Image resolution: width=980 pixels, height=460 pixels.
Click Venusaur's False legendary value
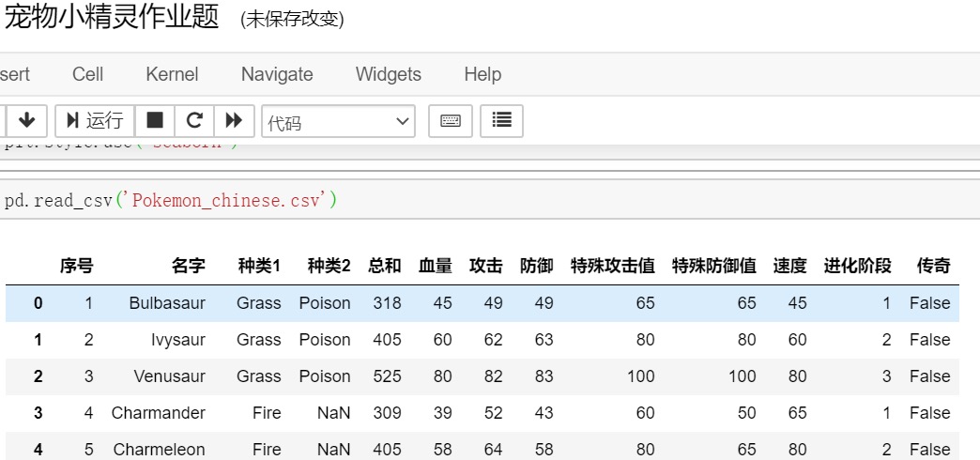[x=930, y=376]
